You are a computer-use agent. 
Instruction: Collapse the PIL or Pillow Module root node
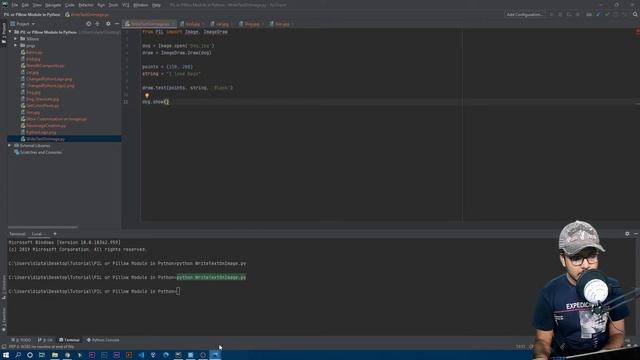[10, 32]
